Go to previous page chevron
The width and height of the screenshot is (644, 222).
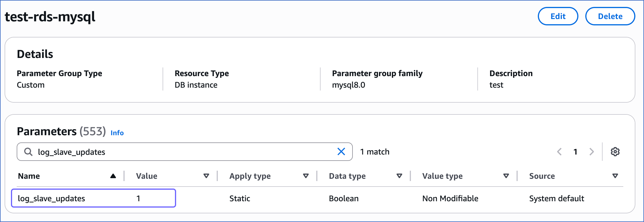[559, 152]
